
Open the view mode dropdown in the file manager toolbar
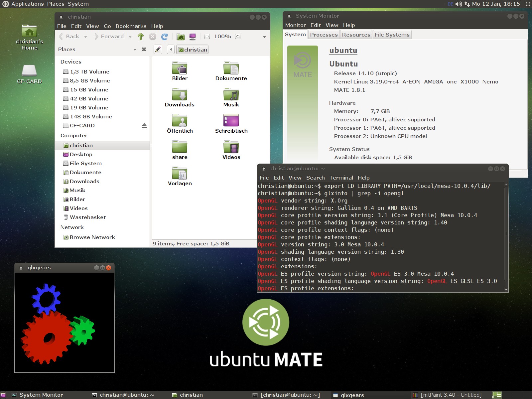[x=264, y=37]
